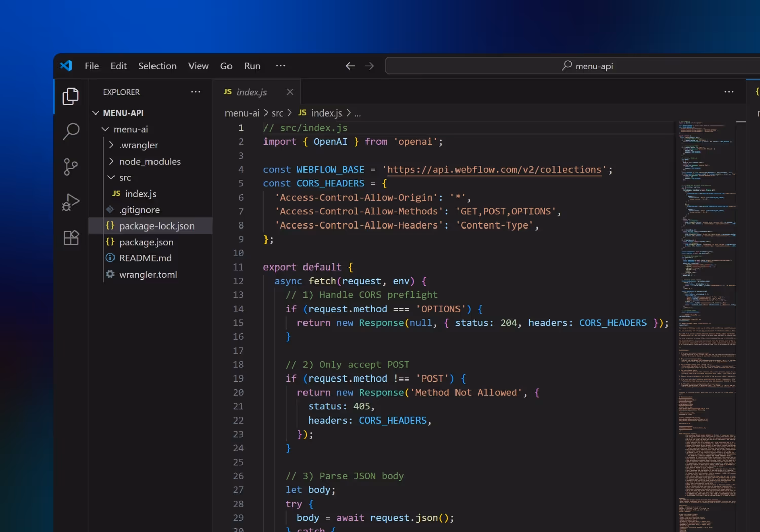Image resolution: width=760 pixels, height=532 pixels.
Task: Open the .gitignore file
Action: pos(139,210)
